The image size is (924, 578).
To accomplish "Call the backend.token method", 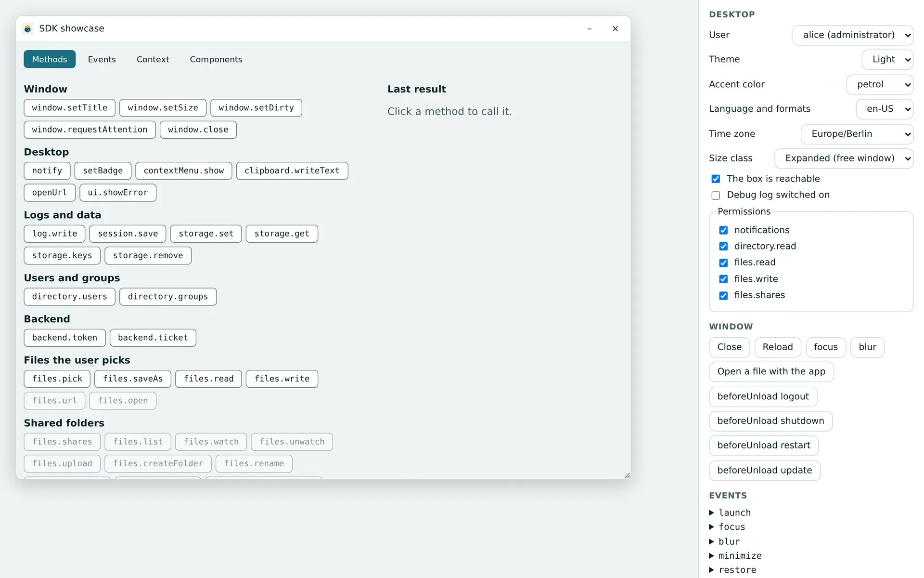I will 65,338.
